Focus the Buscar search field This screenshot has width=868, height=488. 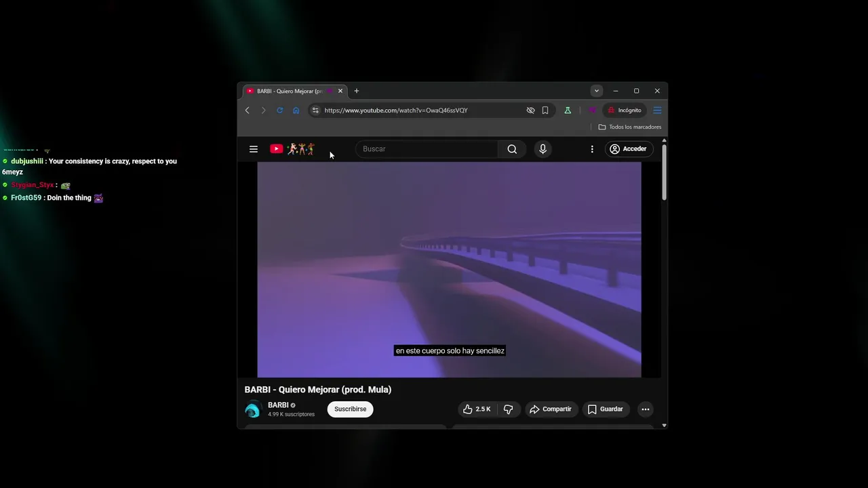pyautogui.click(x=427, y=149)
